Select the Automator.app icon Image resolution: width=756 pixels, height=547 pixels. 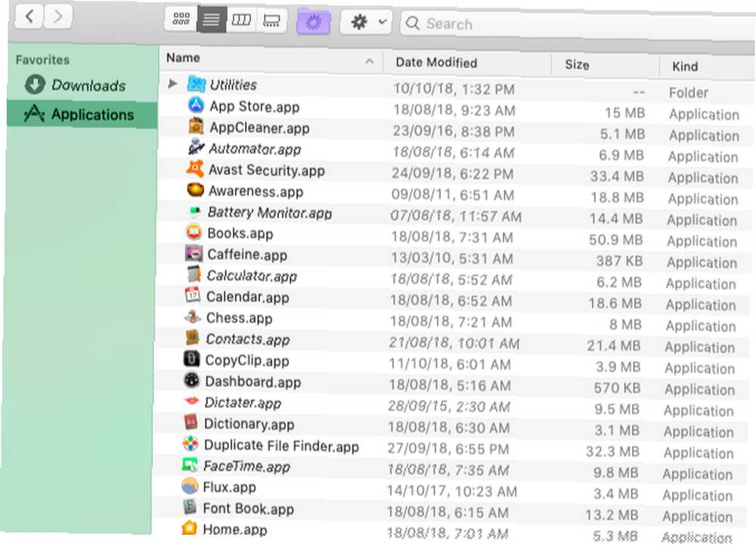[x=195, y=147]
